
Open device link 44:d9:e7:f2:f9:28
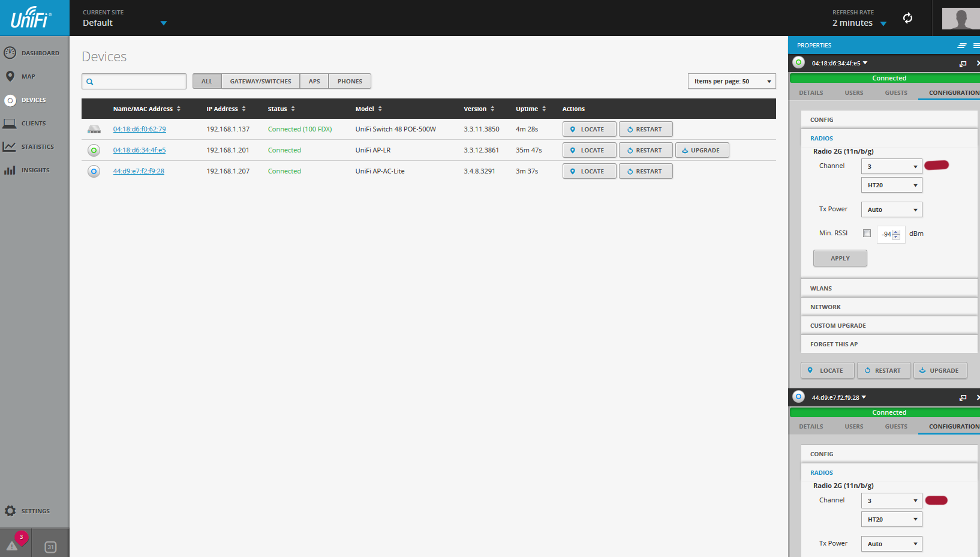point(139,171)
